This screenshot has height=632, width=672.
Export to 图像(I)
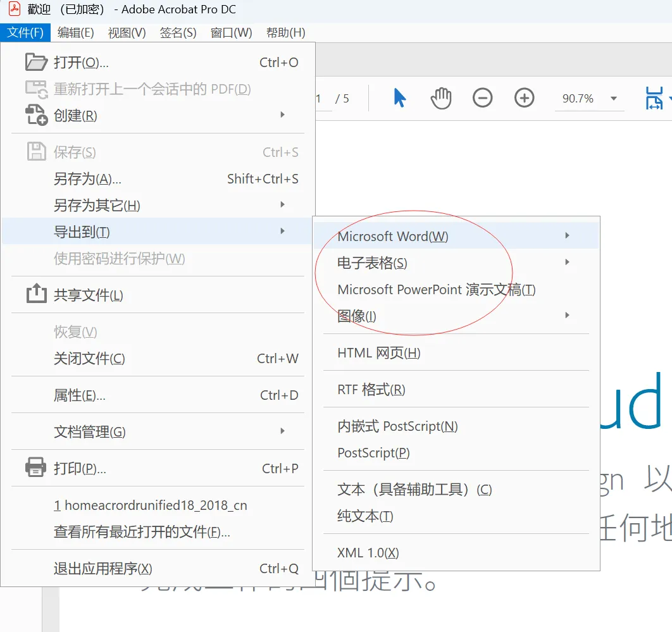[456, 316]
